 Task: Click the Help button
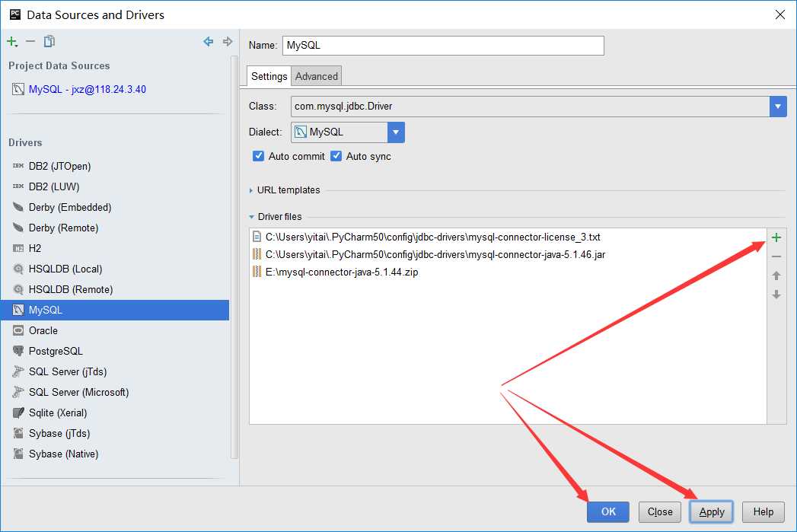tap(763, 511)
